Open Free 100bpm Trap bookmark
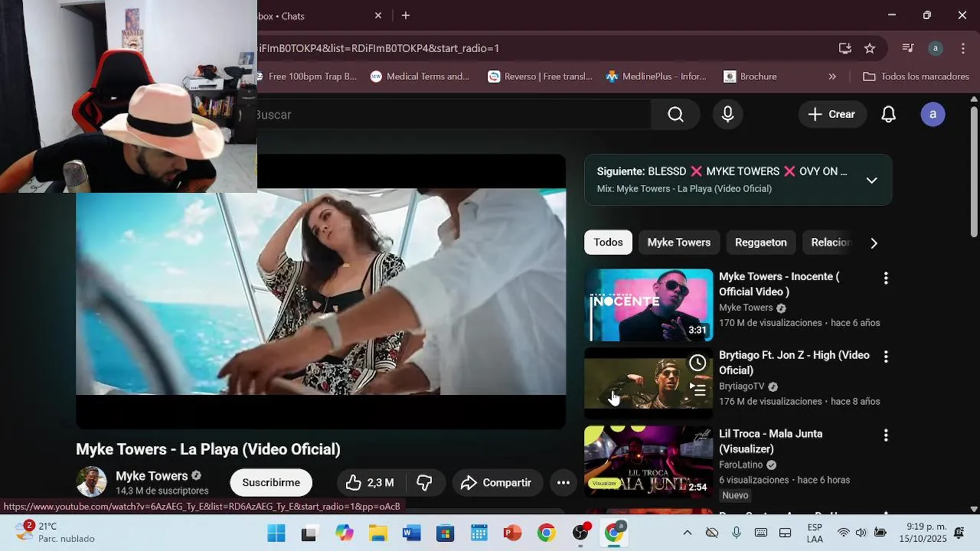 click(x=306, y=77)
